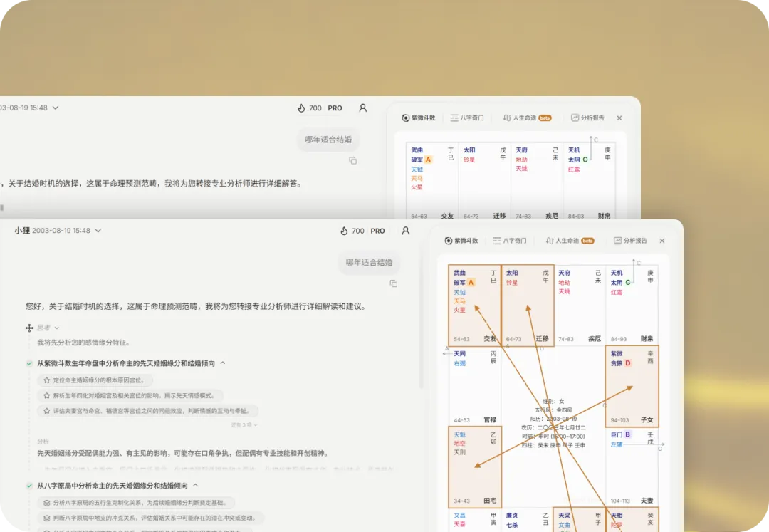Image resolution: width=769 pixels, height=532 pixels.
Task: Click 700 credits count in front window
Action: tap(358, 231)
